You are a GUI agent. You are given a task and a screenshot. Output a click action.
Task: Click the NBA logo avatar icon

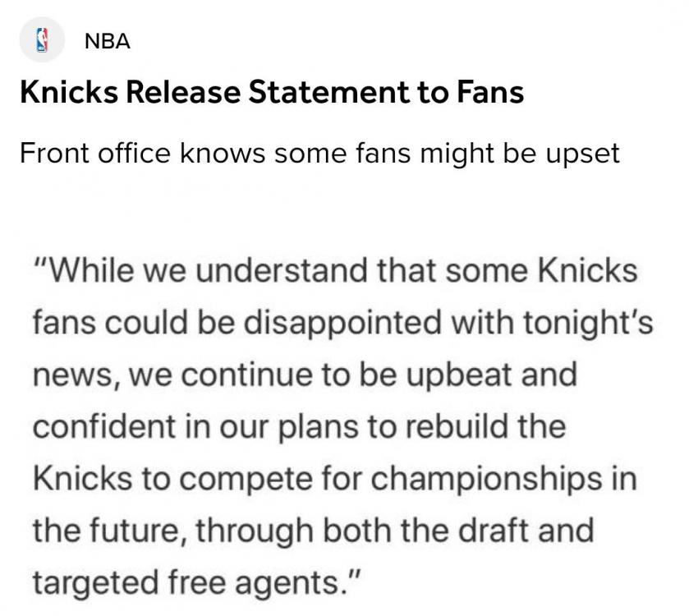pyautogui.click(x=41, y=40)
